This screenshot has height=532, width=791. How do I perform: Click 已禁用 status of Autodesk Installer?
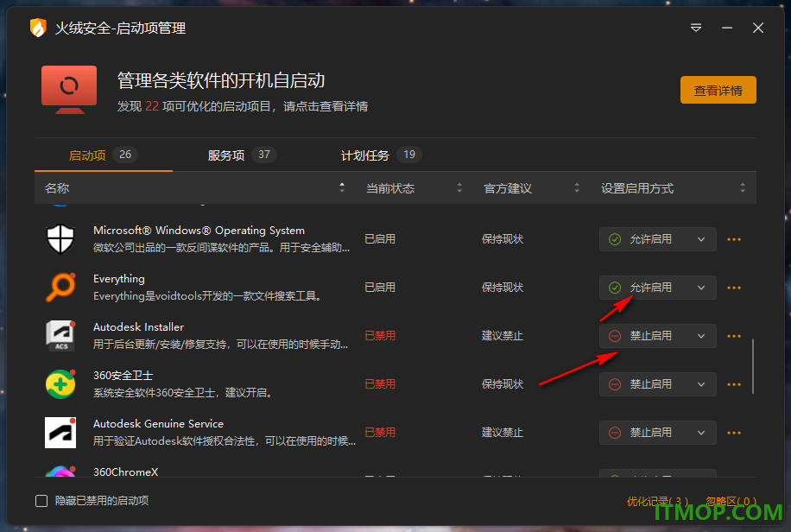[x=380, y=336]
